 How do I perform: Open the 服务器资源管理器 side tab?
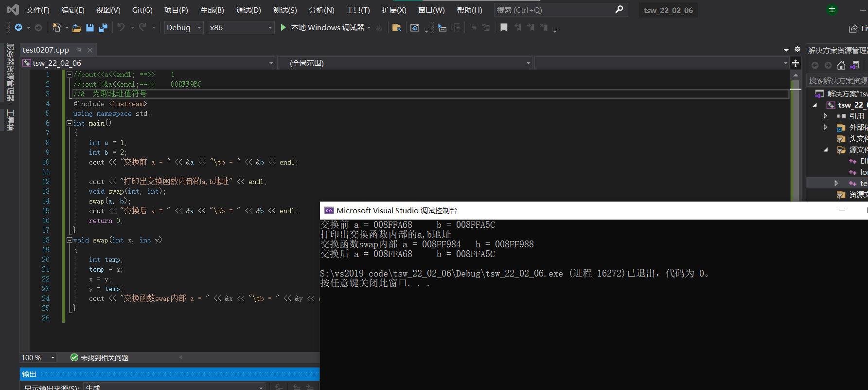tap(10, 73)
